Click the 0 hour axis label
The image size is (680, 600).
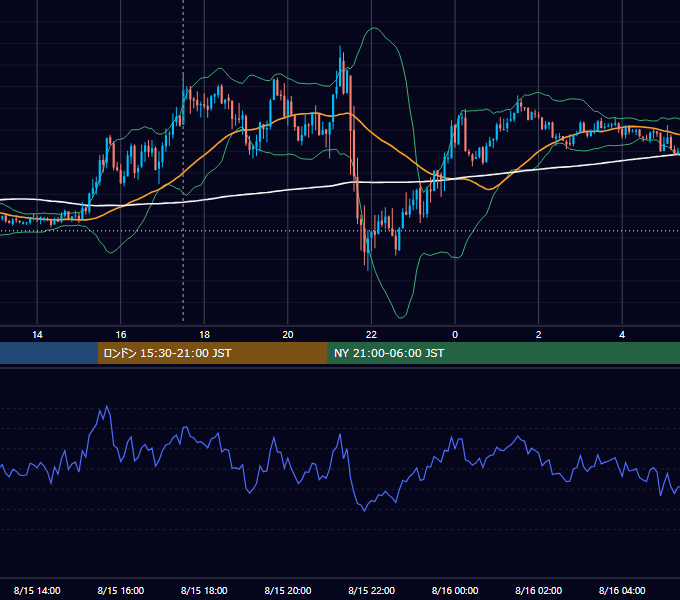pyautogui.click(x=455, y=335)
